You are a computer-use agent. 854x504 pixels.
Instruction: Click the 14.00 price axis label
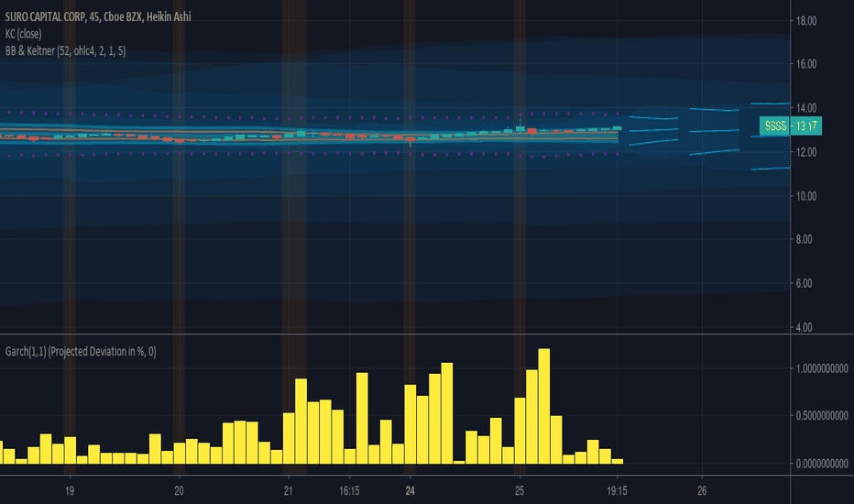point(806,108)
